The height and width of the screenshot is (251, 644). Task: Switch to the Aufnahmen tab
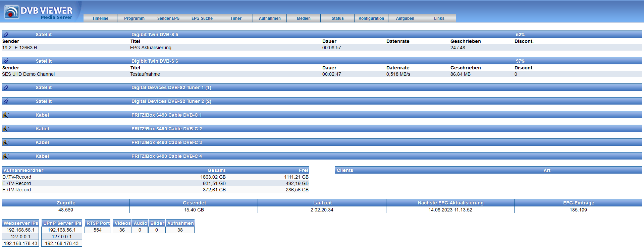coord(270,18)
